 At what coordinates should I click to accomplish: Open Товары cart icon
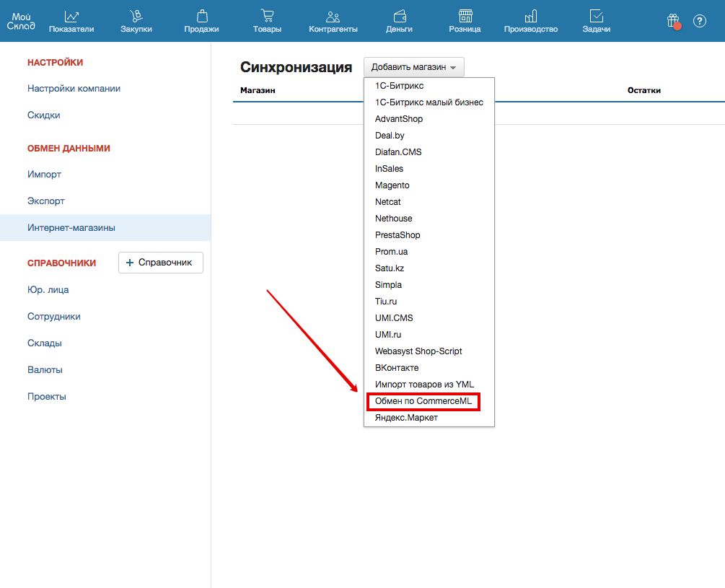(x=267, y=17)
